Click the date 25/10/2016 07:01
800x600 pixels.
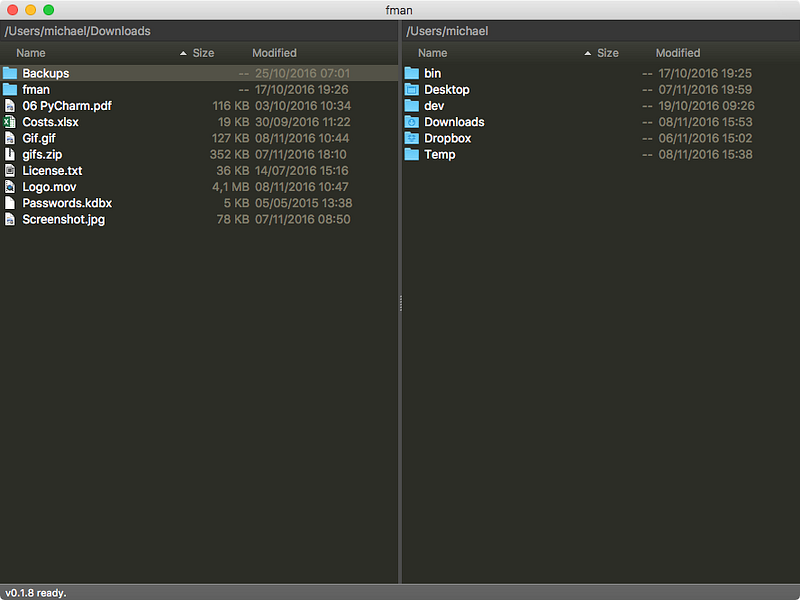click(303, 73)
